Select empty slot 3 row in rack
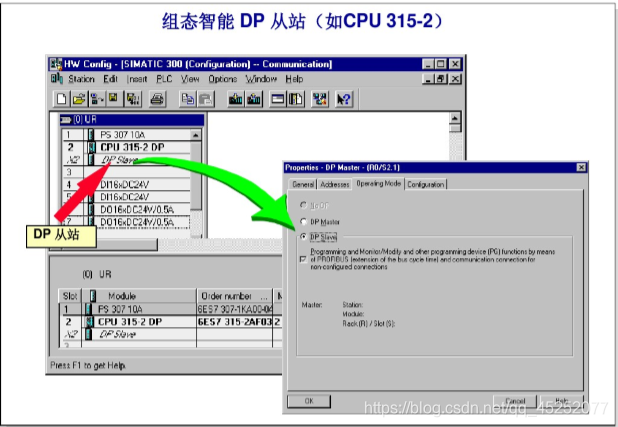This screenshot has width=618, height=427. [127, 172]
